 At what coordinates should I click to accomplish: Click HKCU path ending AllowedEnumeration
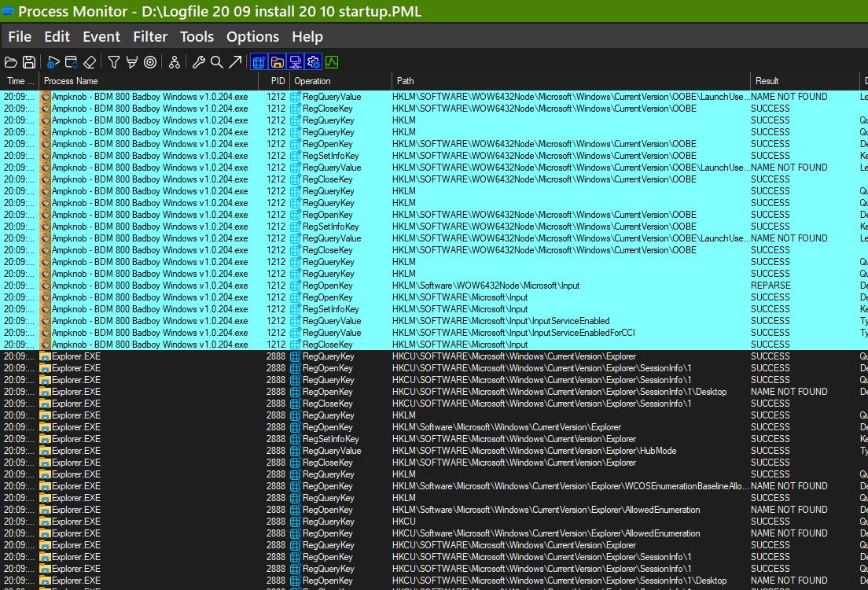click(546, 533)
